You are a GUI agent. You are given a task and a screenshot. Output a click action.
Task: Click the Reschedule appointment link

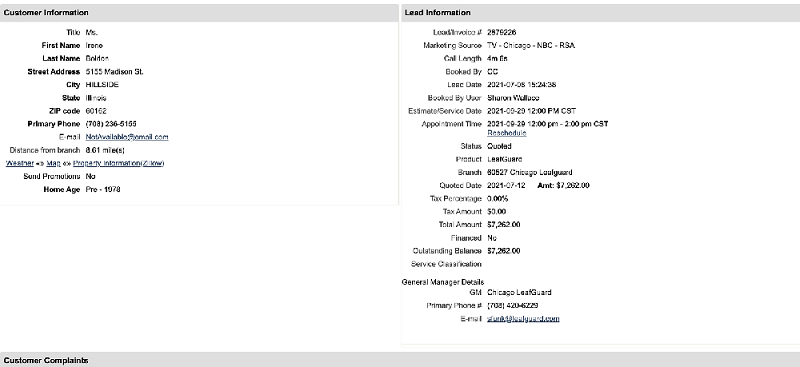coord(507,133)
